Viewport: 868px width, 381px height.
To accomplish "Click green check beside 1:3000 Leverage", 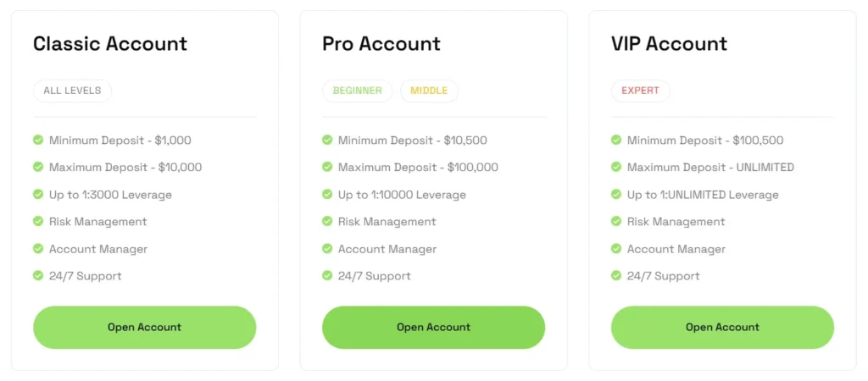I will click(38, 194).
